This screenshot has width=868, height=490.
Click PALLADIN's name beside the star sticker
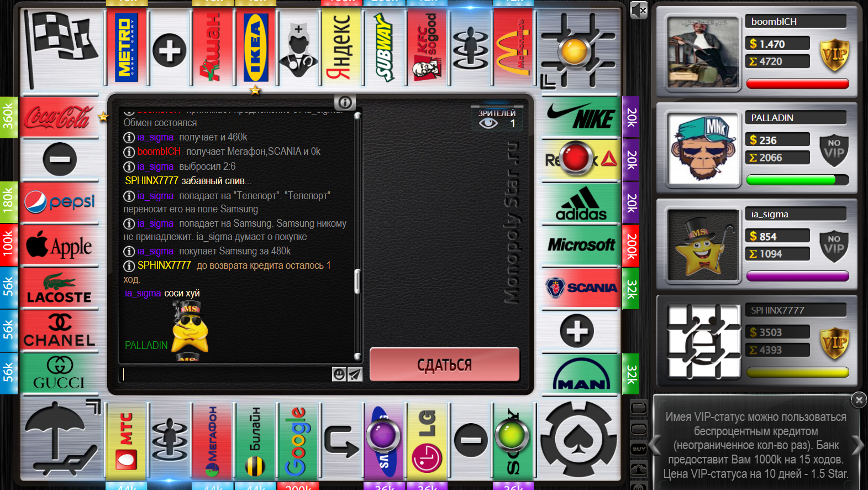[146, 345]
